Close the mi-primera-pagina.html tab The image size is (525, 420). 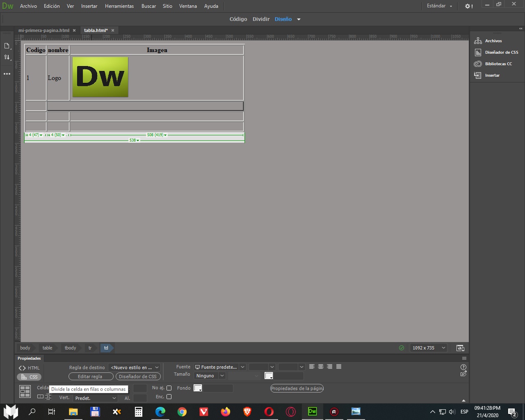pyautogui.click(x=74, y=30)
